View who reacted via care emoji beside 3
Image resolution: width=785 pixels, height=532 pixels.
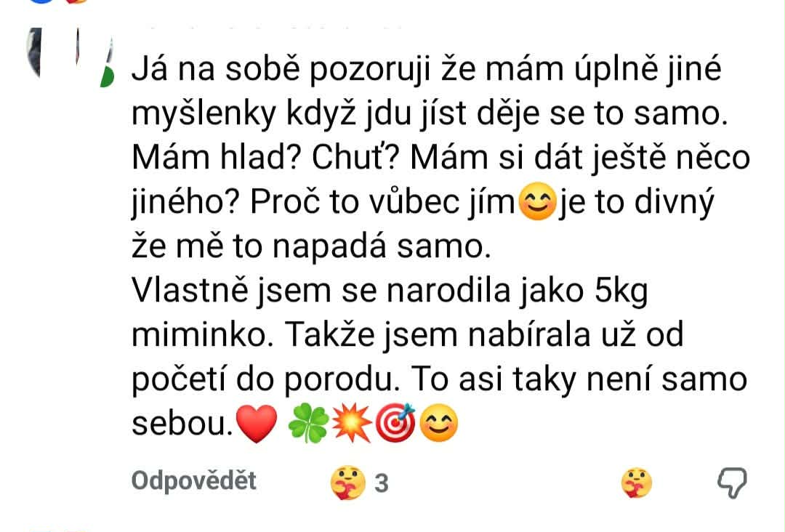(x=348, y=483)
